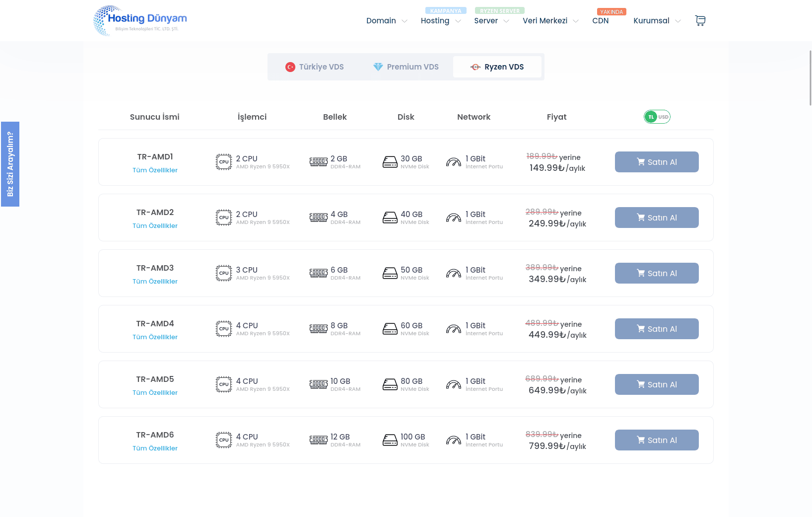Select the TL currency option

click(x=651, y=117)
